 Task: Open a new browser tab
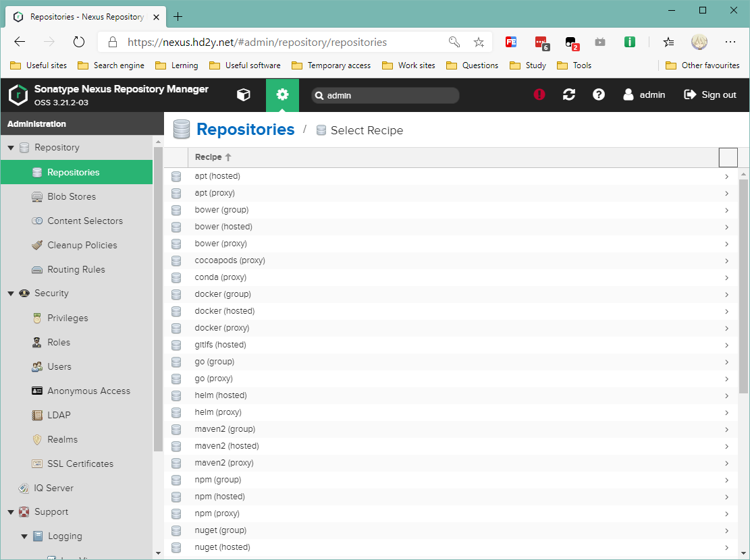click(x=178, y=17)
